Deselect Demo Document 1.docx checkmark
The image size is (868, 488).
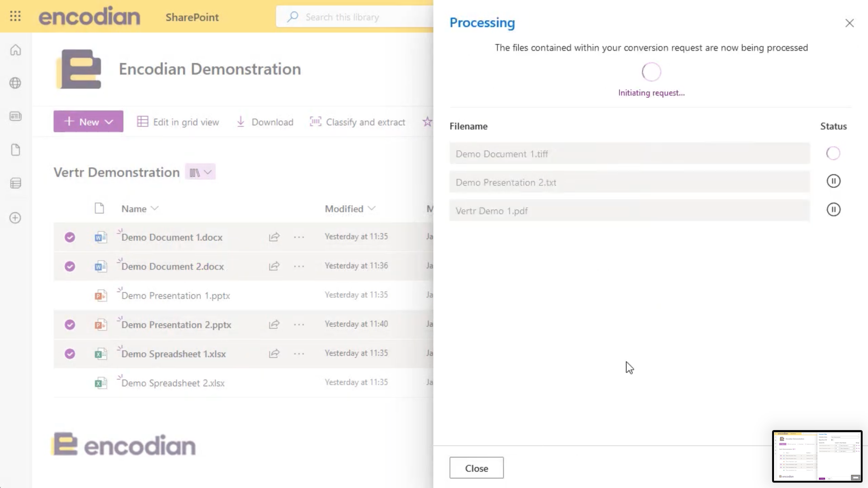70,237
